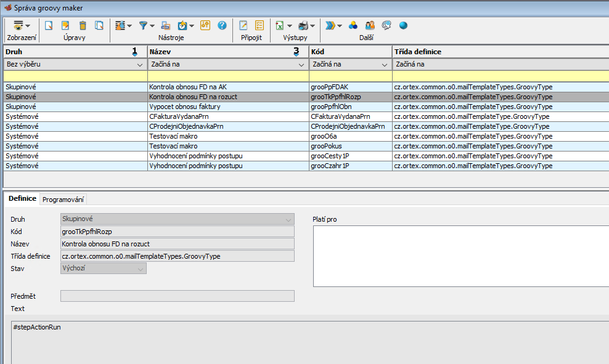Viewport: 609px width, 364px height.
Task: Click the three colored circles icon
Action: click(353, 25)
